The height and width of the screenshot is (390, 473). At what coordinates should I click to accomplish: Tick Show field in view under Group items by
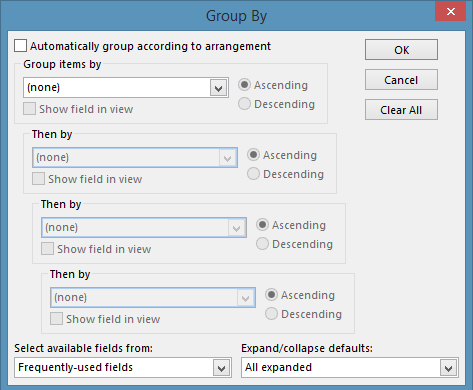coord(29,109)
